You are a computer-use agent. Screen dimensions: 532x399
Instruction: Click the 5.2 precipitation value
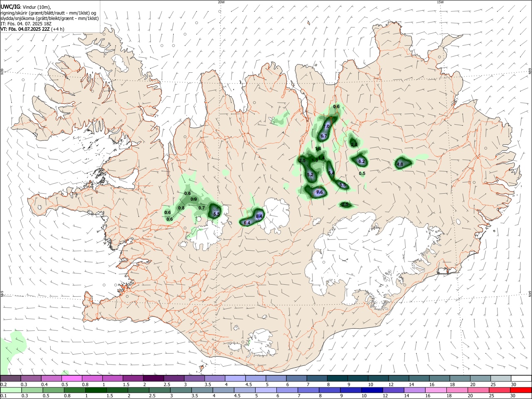click(310, 175)
